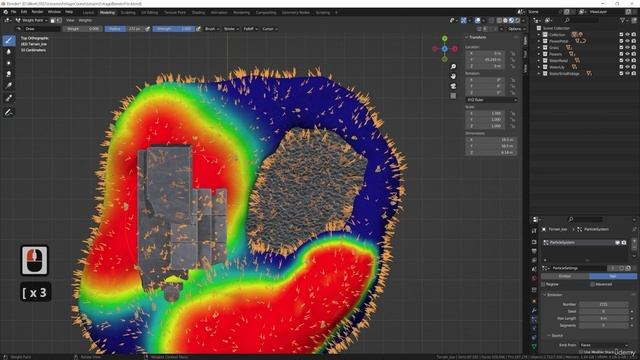The width and height of the screenshot is (640, 360).
Task: Click the viewport zoom magnifier gizmo
Action: [x=453, y=67]
